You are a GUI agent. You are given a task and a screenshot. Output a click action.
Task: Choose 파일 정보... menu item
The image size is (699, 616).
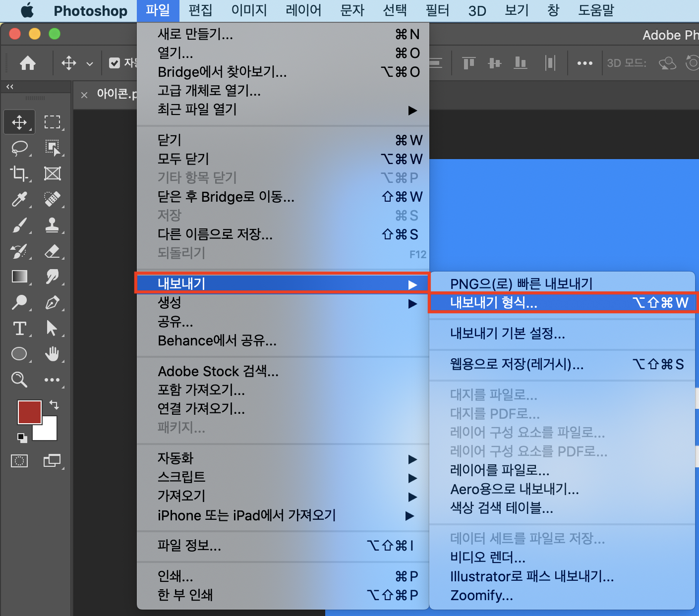pyautogui.click(x=283, y=546)
